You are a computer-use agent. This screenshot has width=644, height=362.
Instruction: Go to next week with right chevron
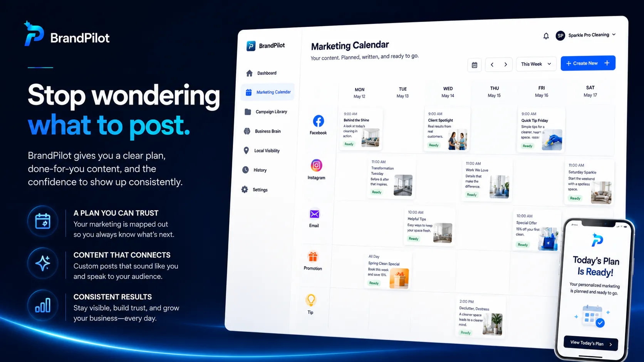tap(506, 65)
